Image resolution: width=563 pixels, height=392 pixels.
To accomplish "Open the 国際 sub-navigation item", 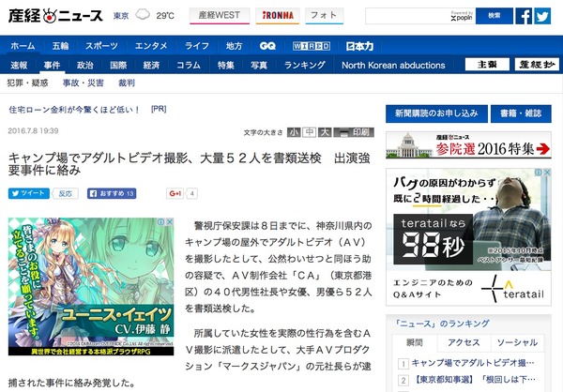I will [x=118, y=65].
